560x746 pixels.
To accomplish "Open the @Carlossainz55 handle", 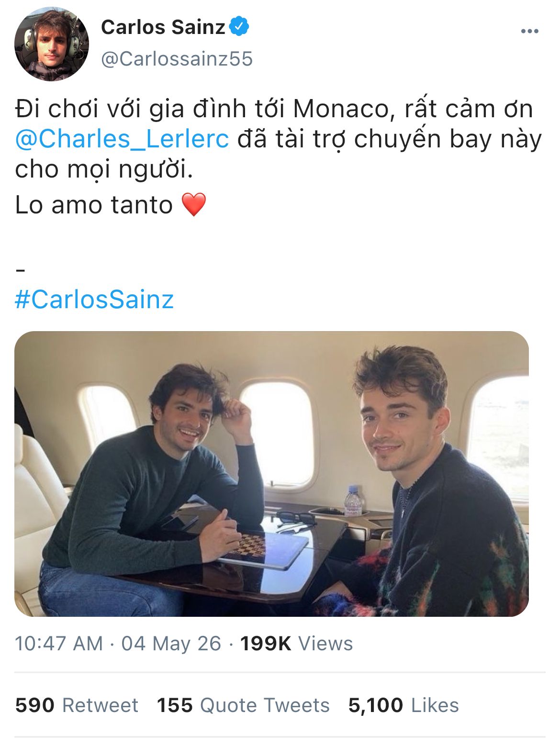I will [x=177, y=59].
